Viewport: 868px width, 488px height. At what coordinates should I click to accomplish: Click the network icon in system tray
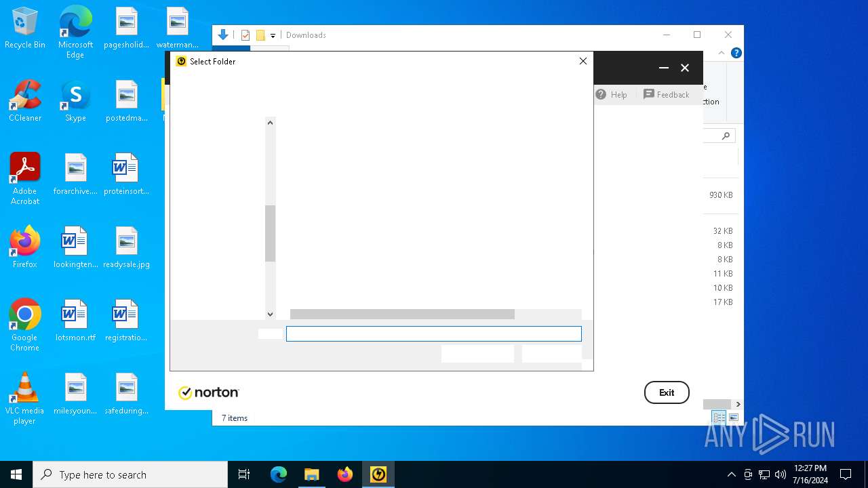(764, 474)
